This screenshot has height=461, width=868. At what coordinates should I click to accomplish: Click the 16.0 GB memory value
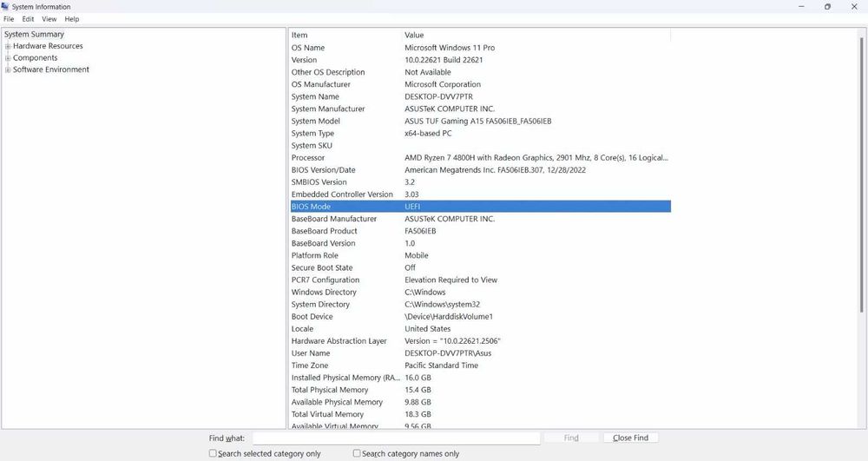tap(418, 378)
